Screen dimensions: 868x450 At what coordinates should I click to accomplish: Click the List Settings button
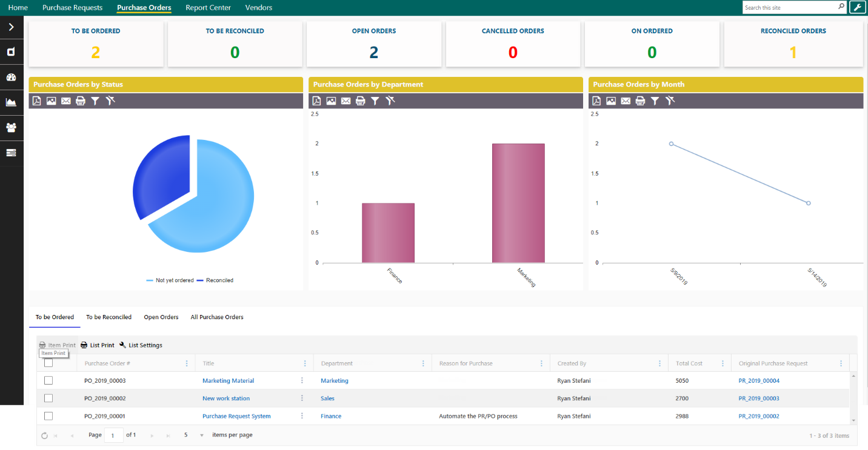click(x=141, y=345)
